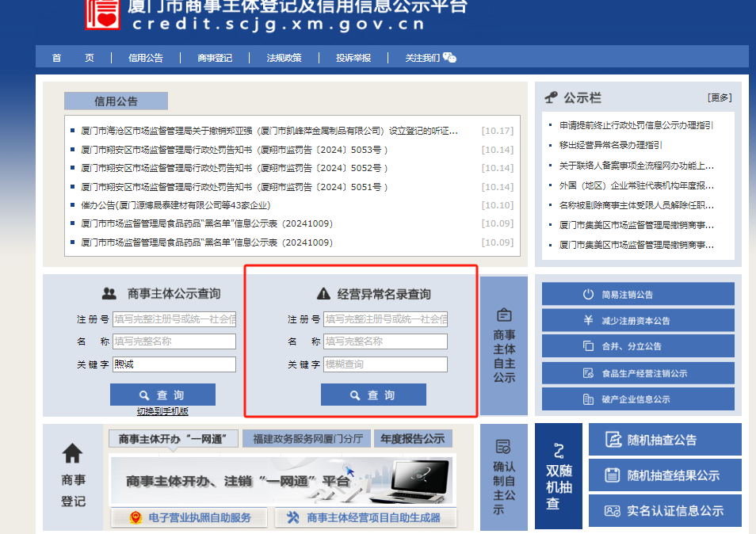Open the 信用公告 navigation menu item

coord(146,57)
